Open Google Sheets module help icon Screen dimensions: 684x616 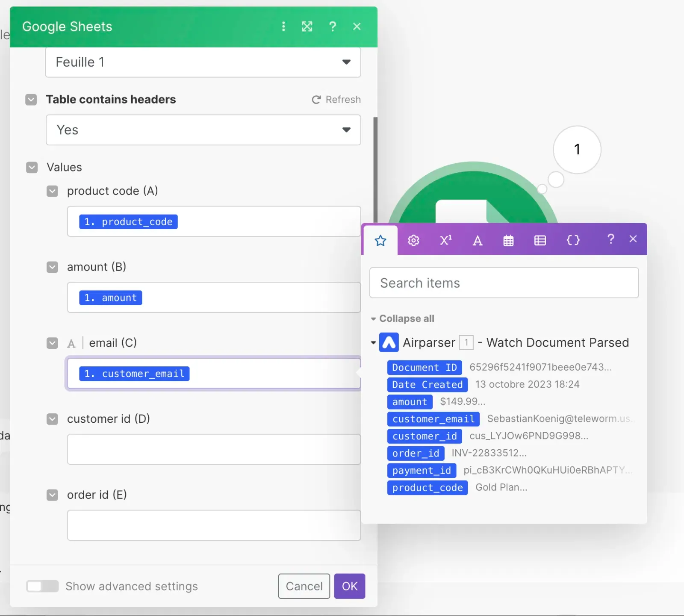tap(333, 27)
